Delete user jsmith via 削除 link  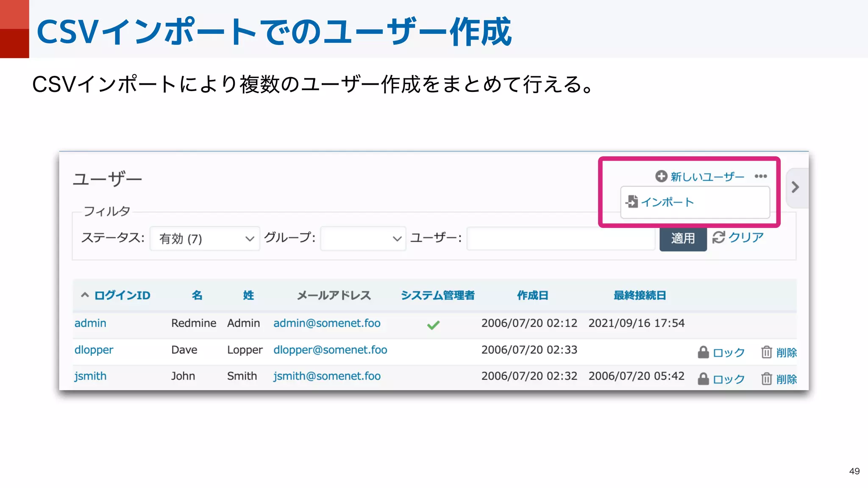tap(787, 379)
